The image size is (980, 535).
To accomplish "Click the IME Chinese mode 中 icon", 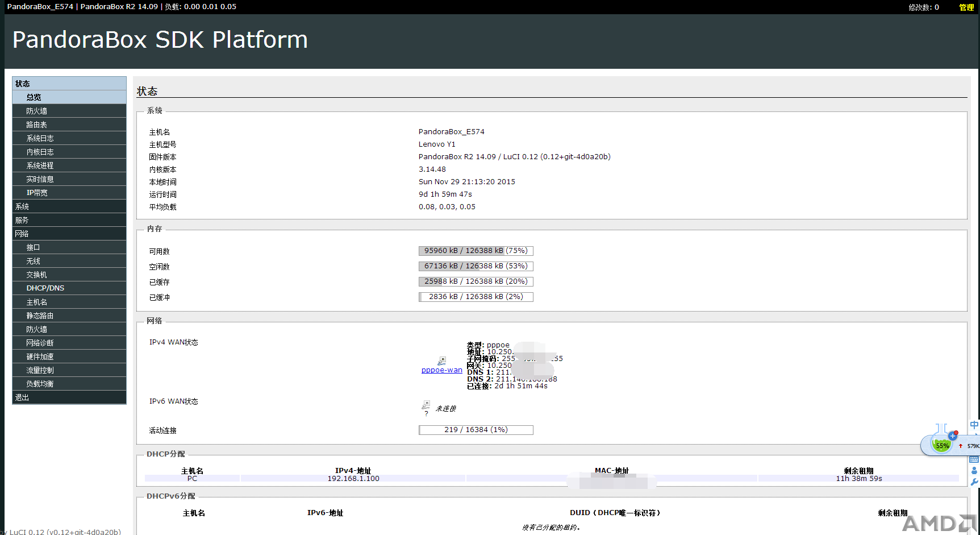I will click(x=974, y=425).
